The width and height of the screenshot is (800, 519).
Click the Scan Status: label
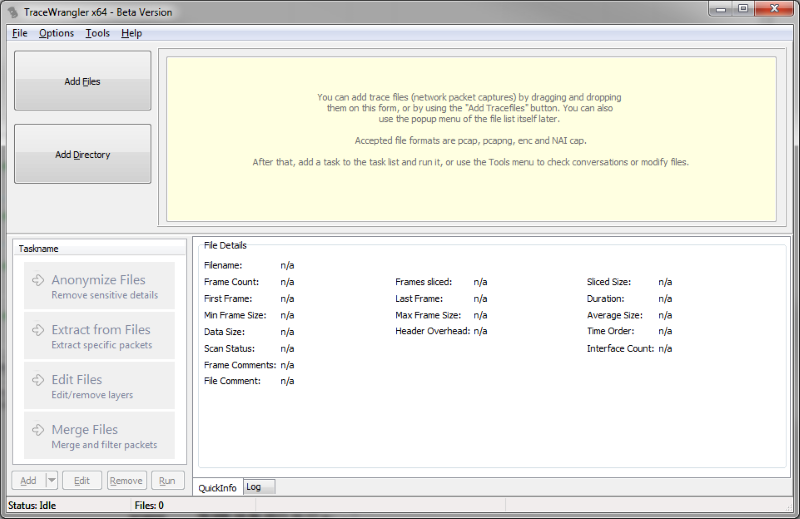229,349
